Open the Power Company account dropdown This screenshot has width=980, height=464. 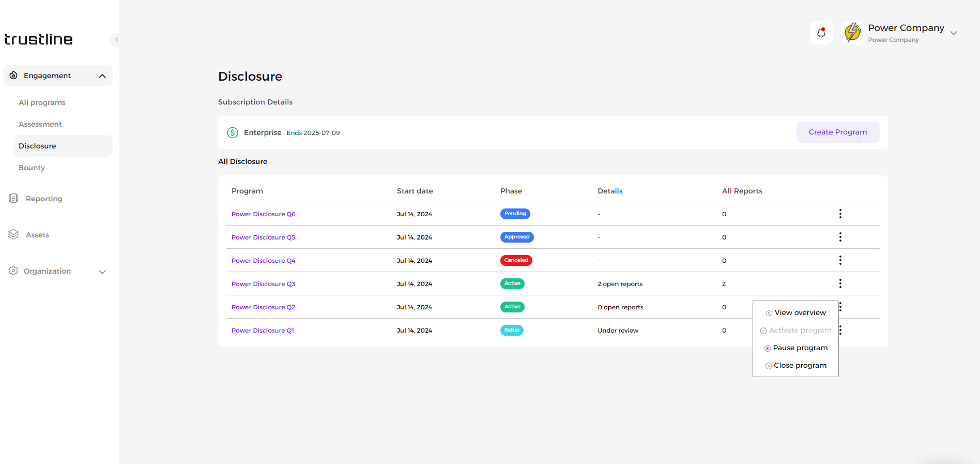click(x=954, y=33)
